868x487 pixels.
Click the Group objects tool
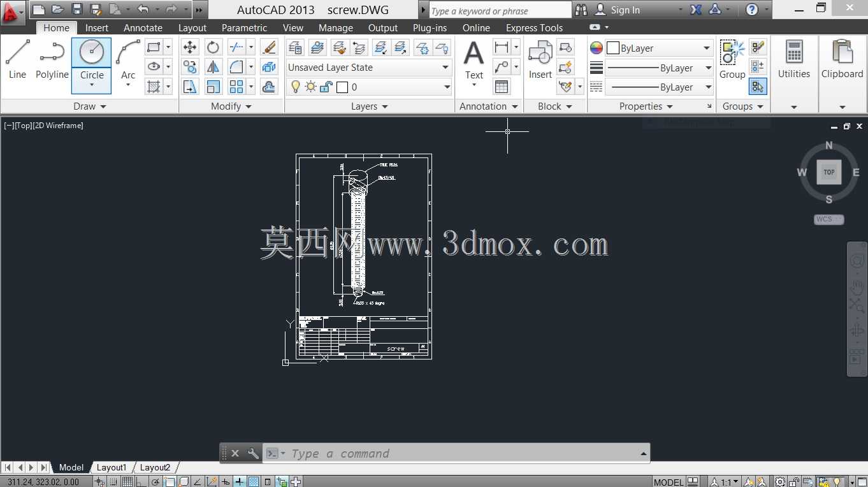[x=732, y=59]
